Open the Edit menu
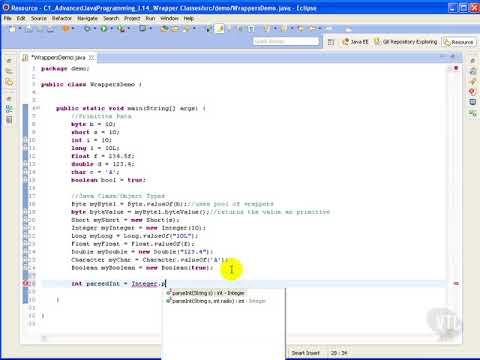The image size is (480, 360). pyautogui.click(x=21, y=18)
